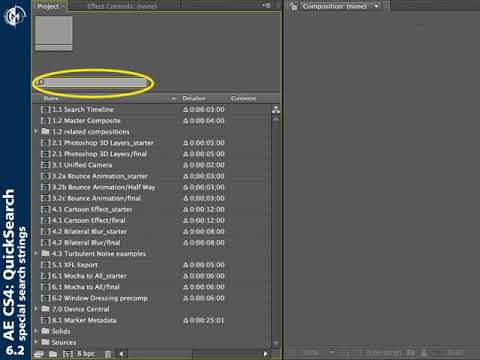The image size is (480, 360).
Task: Click the comp icon of 2.1 Photoshop 3D Layers_starter
Action: click(46, 143)
